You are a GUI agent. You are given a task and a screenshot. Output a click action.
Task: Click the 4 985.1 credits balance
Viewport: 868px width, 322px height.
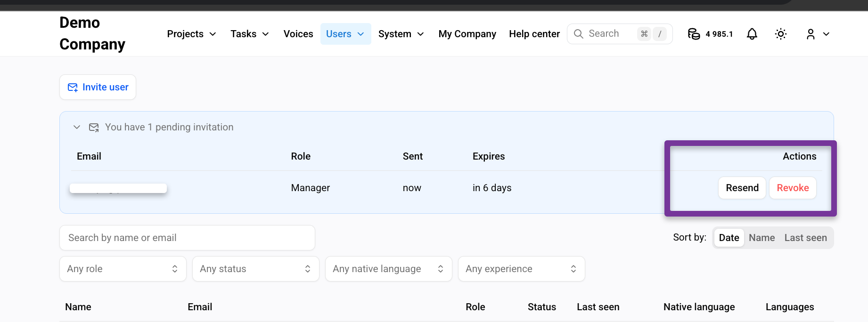click(x=719, y=34)
